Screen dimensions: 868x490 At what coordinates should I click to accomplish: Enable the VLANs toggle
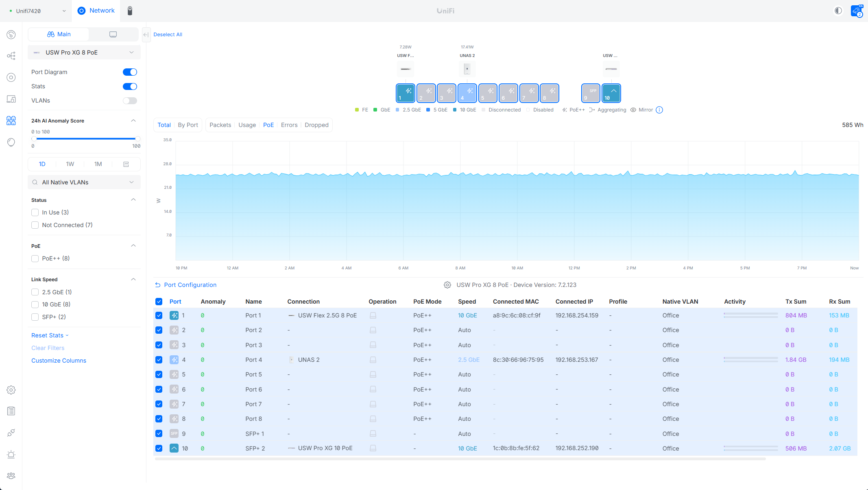[x=130, y=101]
